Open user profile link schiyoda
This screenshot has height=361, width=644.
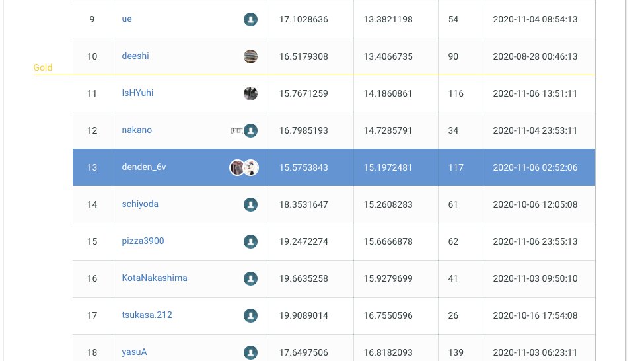point(140,204)
